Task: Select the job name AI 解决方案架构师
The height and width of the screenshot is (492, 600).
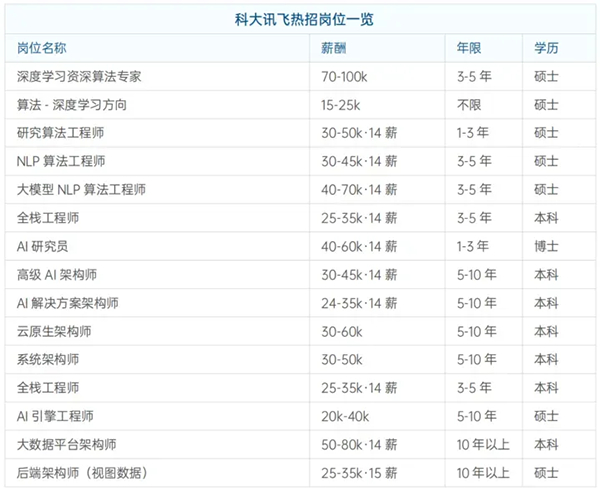Action: pos(68,303)
